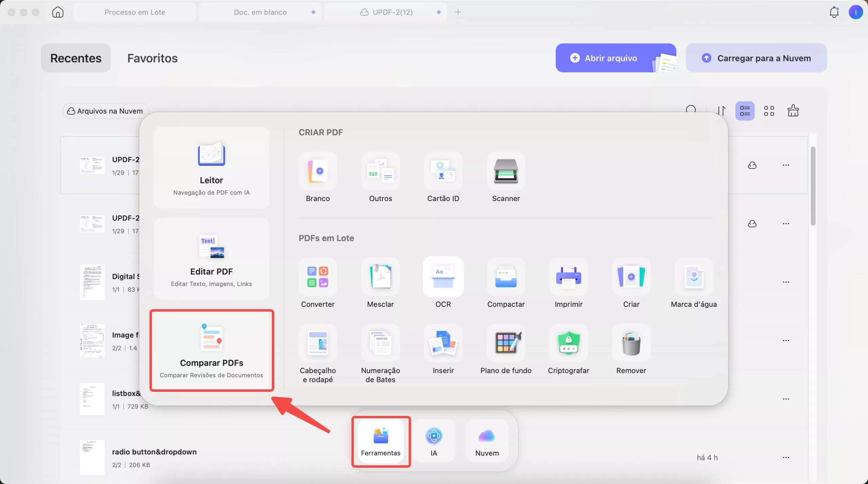Switch to the Favoritos tab
This screenshot has width=868, height=484.
pyautogui.click(x=152, y=58)
